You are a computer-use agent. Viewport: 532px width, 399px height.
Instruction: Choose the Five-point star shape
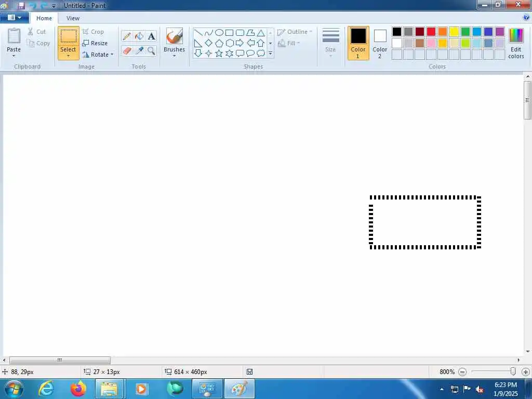pyautogui.click(x=219, y=54)
